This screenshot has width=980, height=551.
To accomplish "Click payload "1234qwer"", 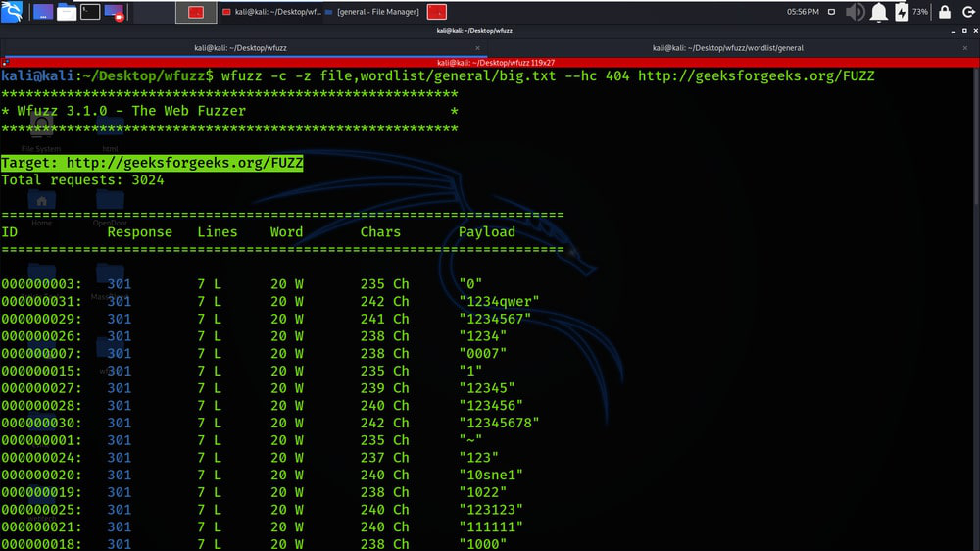I will 499,302.
